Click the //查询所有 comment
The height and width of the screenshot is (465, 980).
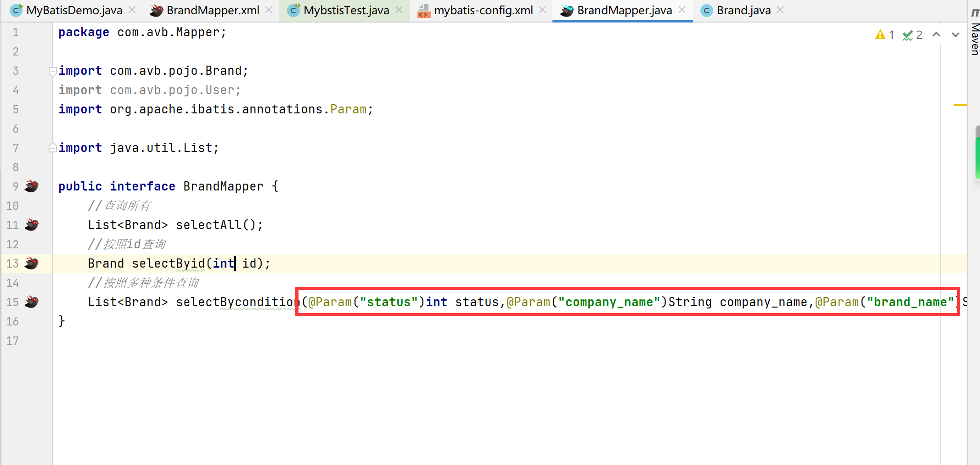point(119,205)
